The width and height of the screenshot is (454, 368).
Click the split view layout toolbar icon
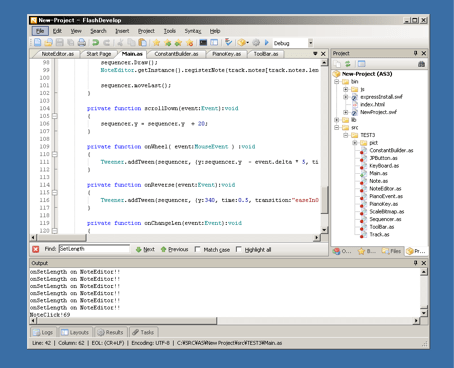pyautogui.click(x=214, y=43)
